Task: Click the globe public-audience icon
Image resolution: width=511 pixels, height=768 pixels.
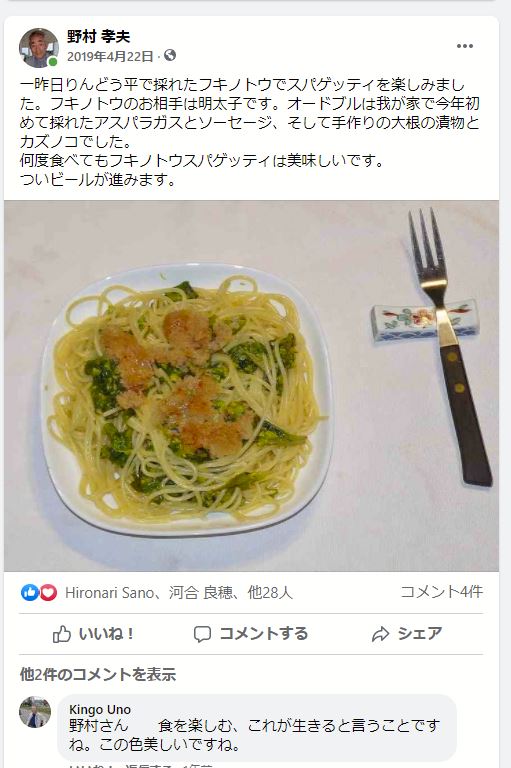Action: pyautogui.click(x=170, y=55)
